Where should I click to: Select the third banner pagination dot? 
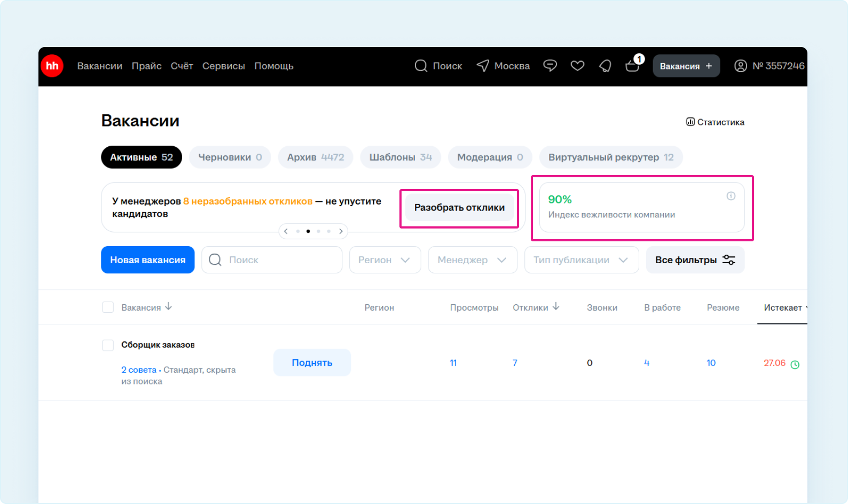click(x=318, y=231)
